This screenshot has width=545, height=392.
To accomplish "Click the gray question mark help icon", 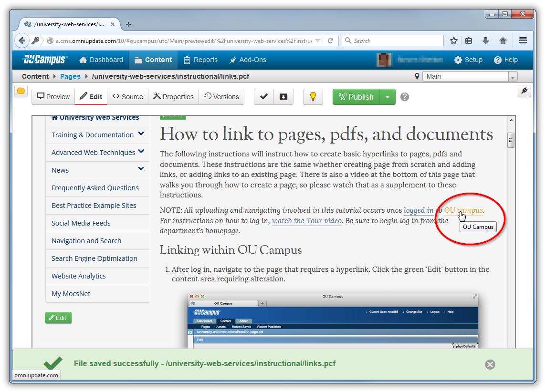I will pyautogui.click(x=405, y=97).
